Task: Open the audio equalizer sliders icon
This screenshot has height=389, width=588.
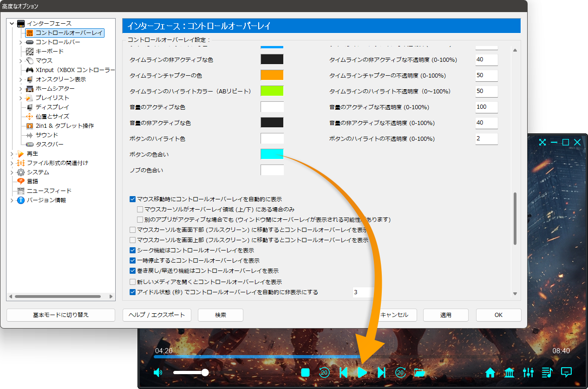Action: tap(528, 372)
